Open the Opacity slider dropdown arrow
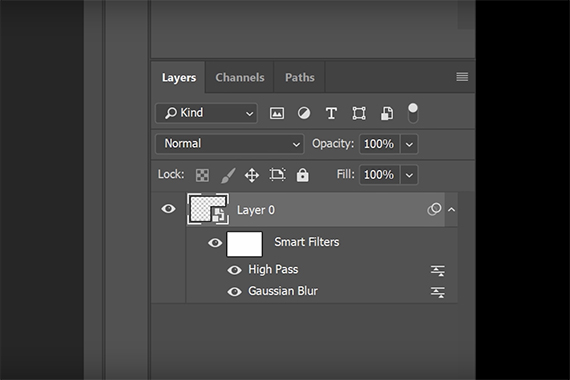The image size is (570, 380). [x=409, y=144]
